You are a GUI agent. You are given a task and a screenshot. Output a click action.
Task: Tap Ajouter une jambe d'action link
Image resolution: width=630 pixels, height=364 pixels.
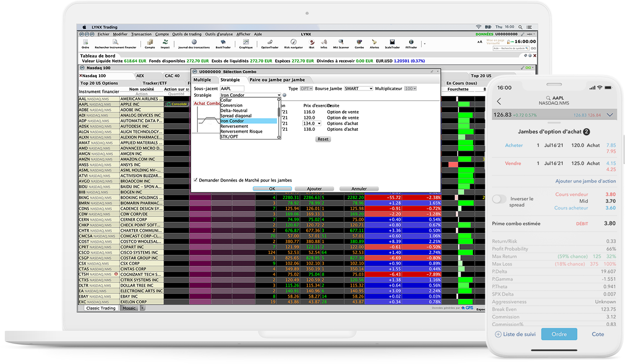[586, 181]
